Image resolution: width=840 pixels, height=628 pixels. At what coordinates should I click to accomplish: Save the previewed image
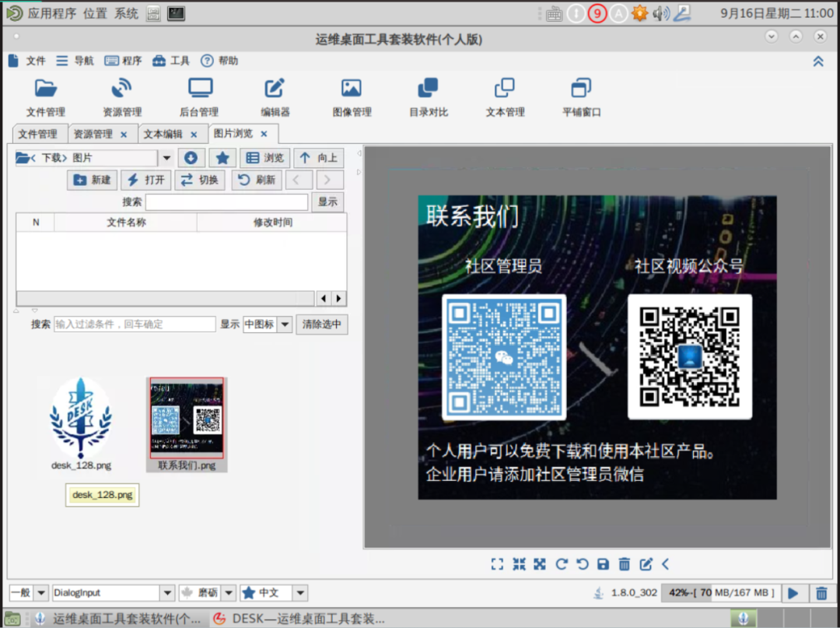tap(604, 564)
